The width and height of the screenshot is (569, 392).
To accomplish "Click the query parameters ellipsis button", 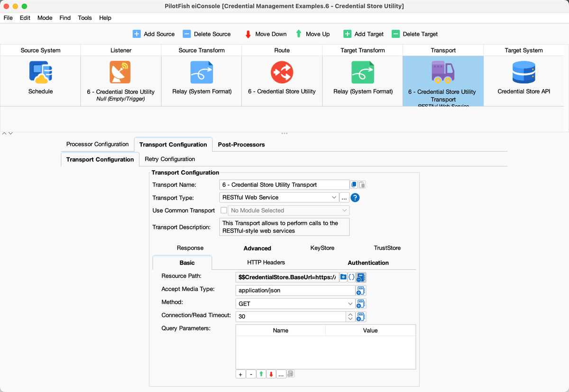I will click(x=281, y=374).
